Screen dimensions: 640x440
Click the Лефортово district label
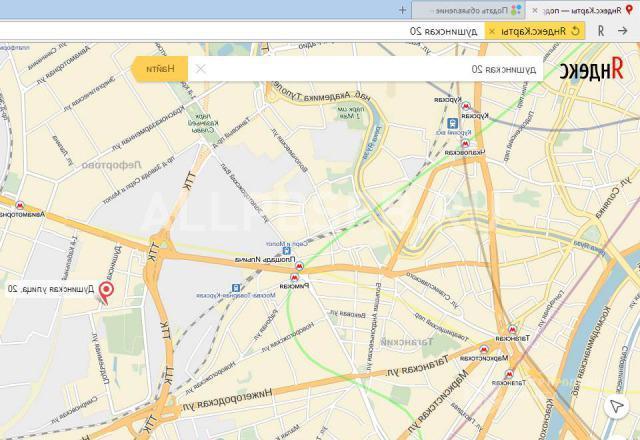[x=111, y=165]
